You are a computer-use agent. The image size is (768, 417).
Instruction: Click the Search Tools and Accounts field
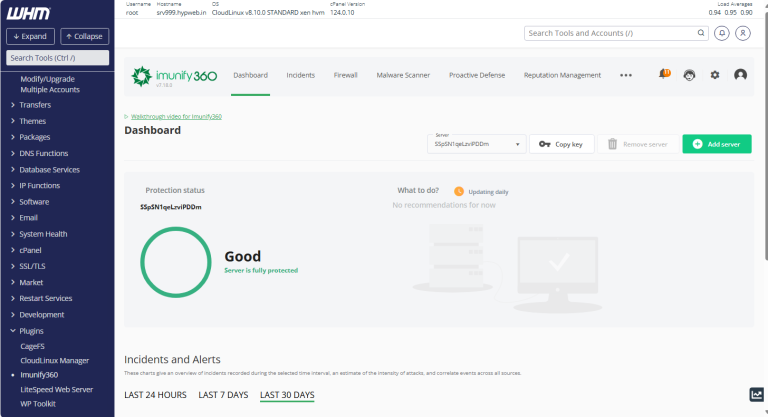613,33
